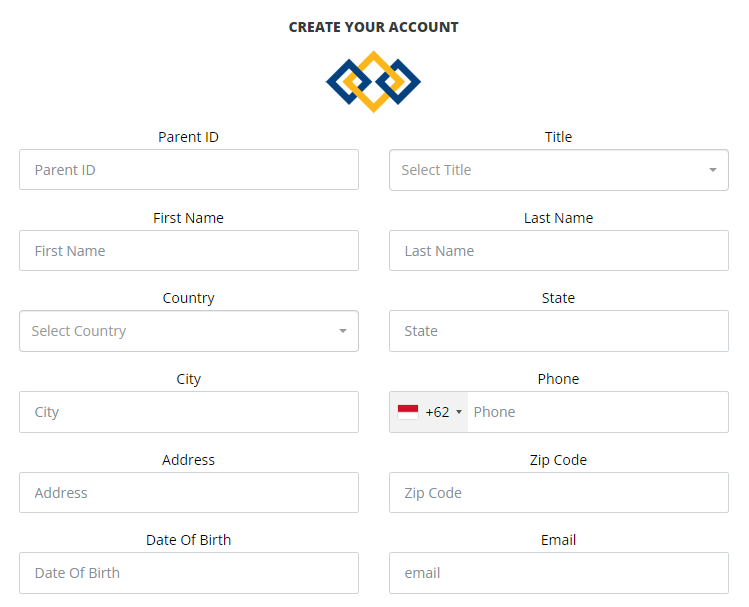749x607 pixels.
Task: Open the +62 country code selector
Action: pos(428,412)
